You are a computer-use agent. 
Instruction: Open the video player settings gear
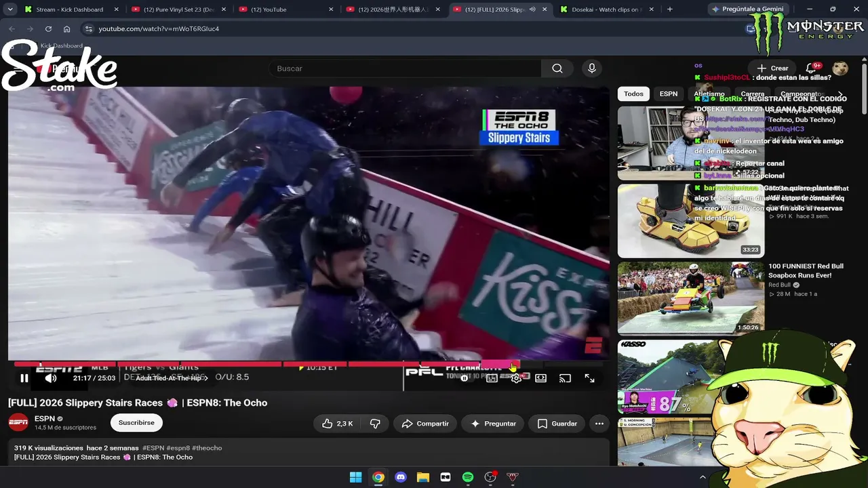(x=516, y=378)
